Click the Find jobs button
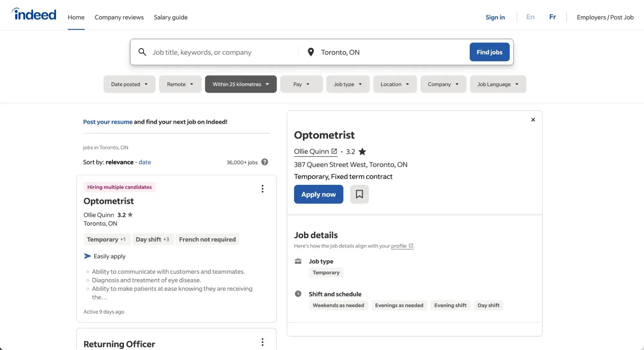Viewport: 644px width, 350px height. pos(489,52)
